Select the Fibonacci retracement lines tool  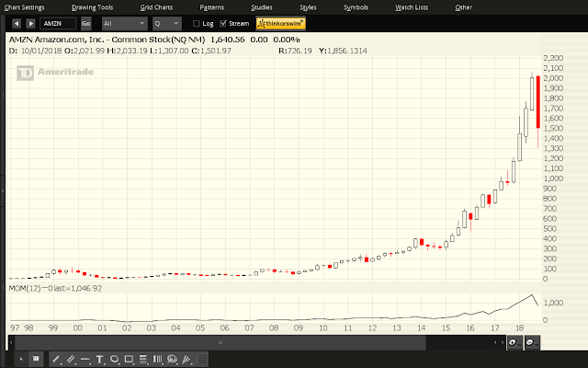point(143,360)
